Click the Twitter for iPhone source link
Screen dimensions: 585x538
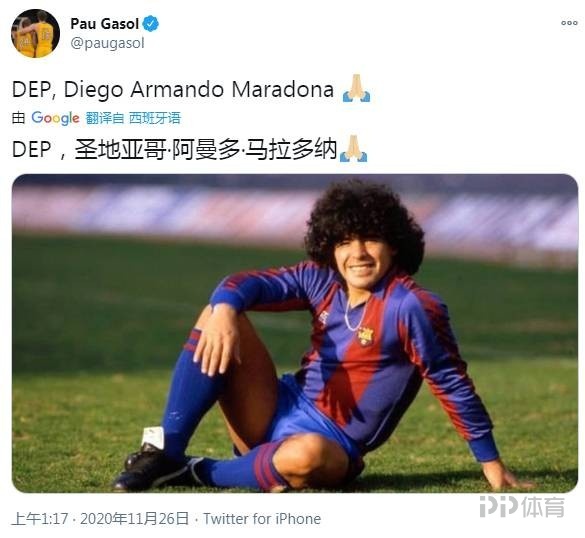click(262, 519)
